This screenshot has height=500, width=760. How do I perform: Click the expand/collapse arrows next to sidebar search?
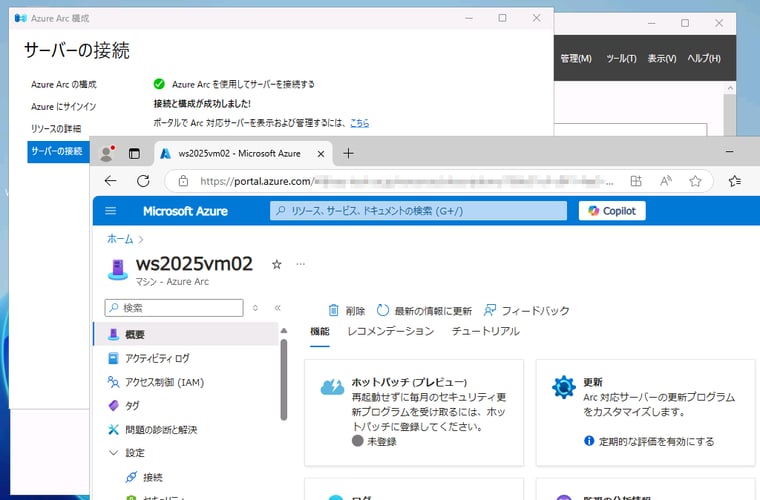point(255,308)
